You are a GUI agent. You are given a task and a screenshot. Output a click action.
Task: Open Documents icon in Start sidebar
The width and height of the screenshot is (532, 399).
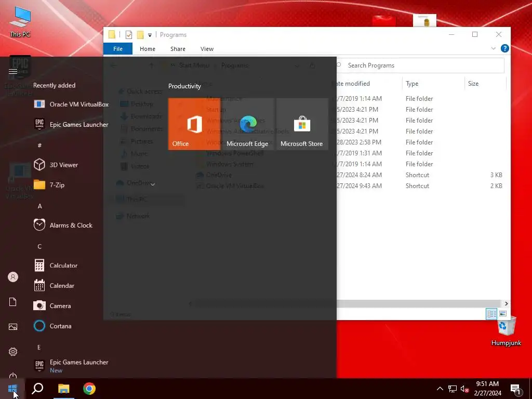point(13,302)
